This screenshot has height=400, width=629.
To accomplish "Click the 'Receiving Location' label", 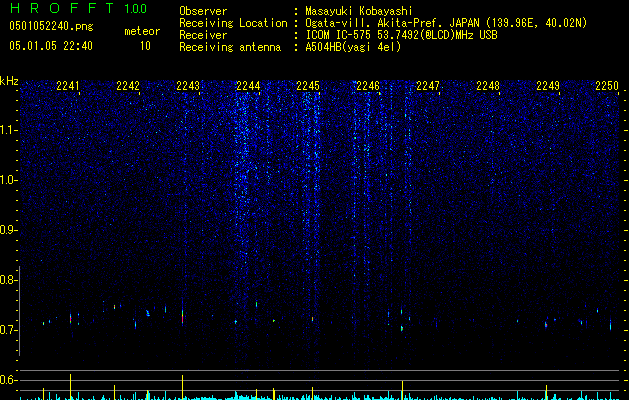I will point(233,23).
